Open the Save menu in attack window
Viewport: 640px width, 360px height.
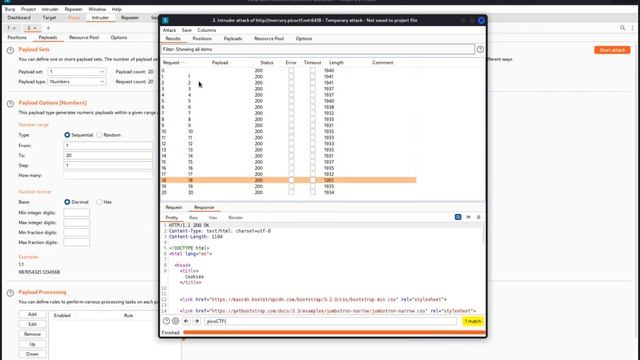pyautogui.click(x=187, y=30)
